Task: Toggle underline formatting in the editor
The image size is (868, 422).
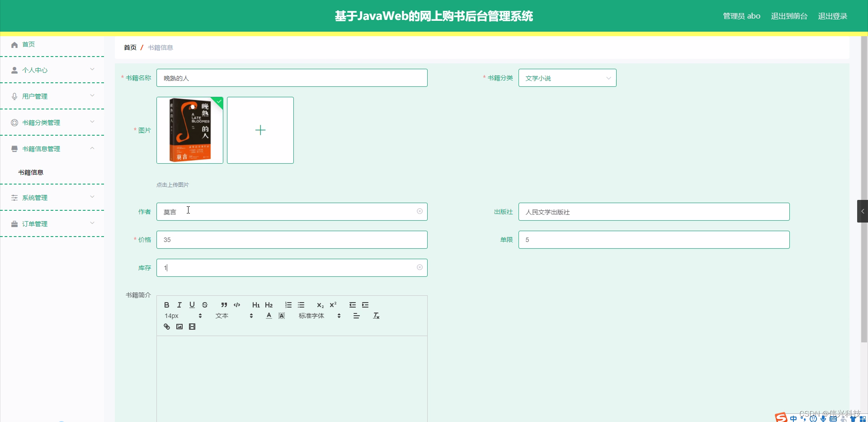Action: [x=192, y=305]
